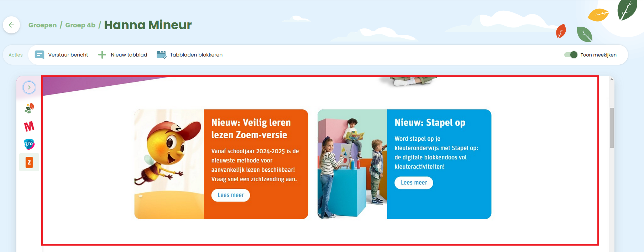The width and height of the screenshot is (644, 252).
Task: Go back with the left arrow button
Action: coord(11,25)
